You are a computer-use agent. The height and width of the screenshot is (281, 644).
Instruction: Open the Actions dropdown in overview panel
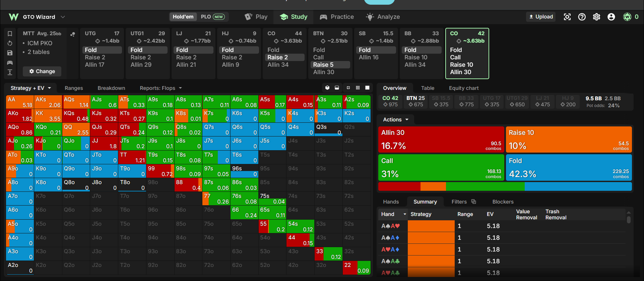coord(396,120)
